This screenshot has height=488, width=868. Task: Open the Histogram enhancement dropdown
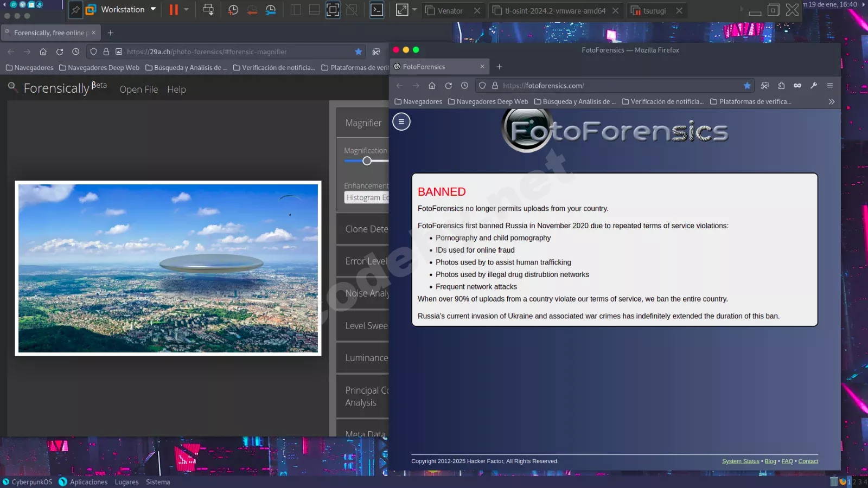pyautogui.click(x=367, y=198)
